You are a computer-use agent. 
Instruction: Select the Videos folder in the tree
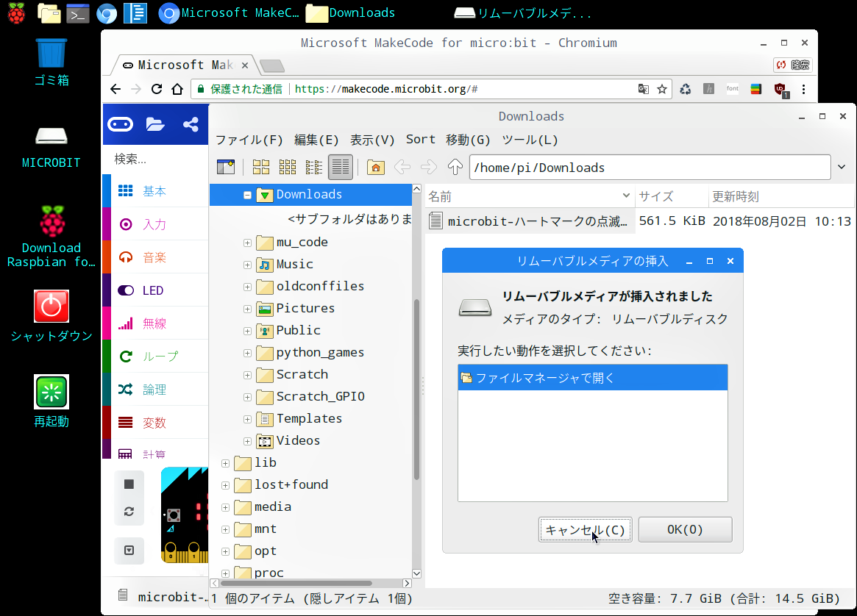[x=288, y=441]
